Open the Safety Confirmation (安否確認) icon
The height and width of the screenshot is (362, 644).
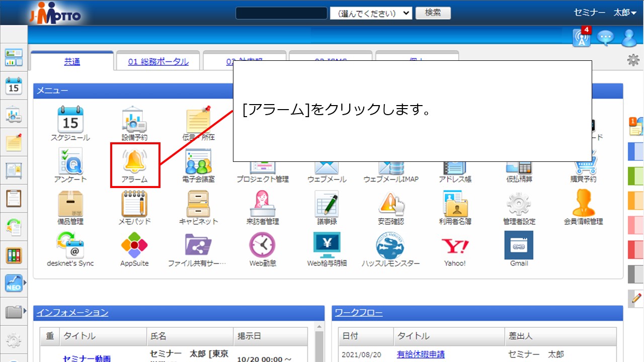point(391,204)
